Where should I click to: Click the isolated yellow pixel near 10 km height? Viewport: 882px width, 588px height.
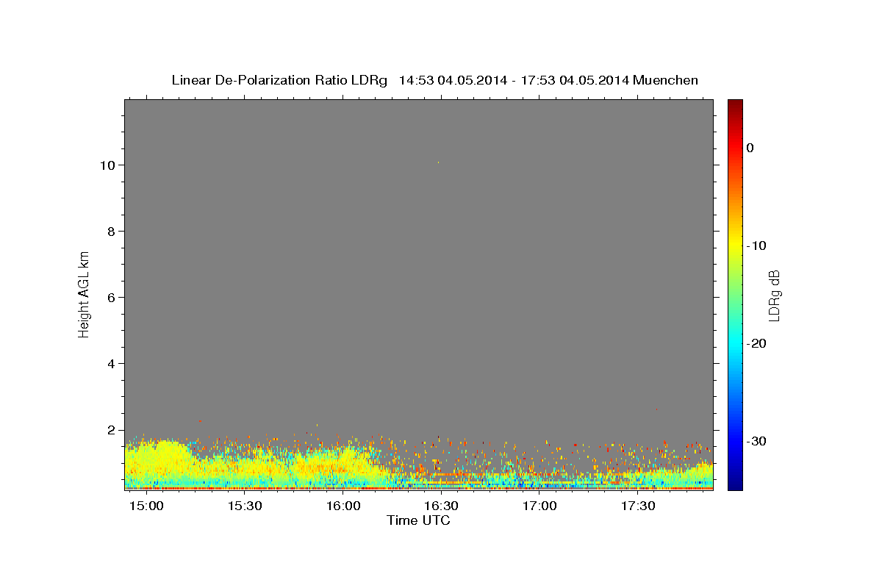pyautogui.click(x=439, y=162)
